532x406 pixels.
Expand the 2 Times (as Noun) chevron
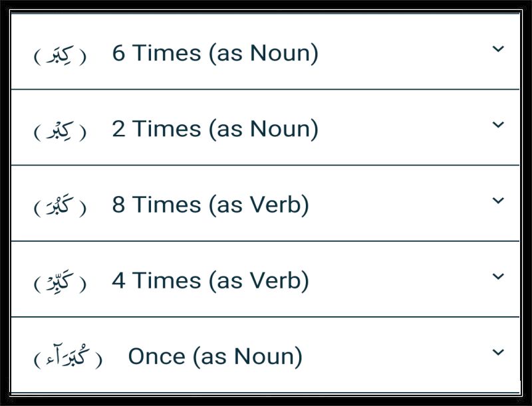point(497,125)
